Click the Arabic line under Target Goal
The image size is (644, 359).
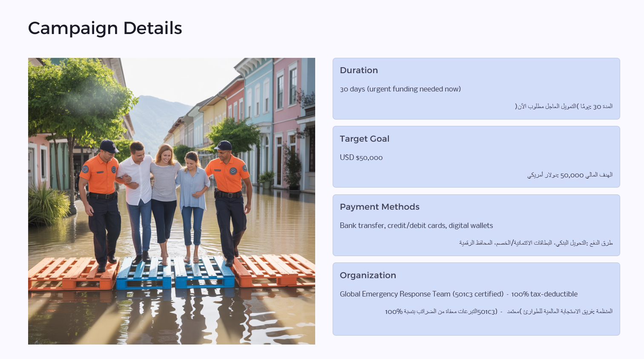pyautogui.click(x=569, y=175)
